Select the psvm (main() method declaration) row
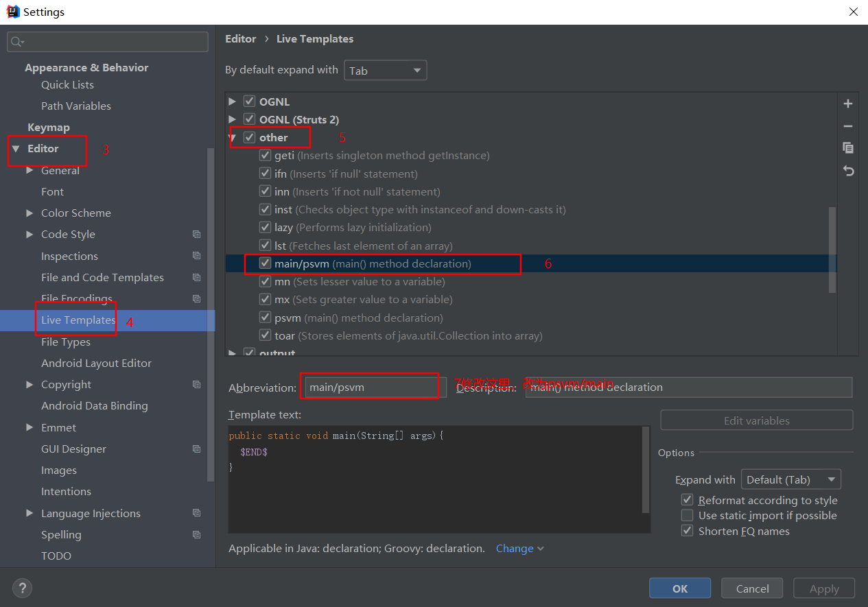The width and height of the screenshot is (868, 607). [531, 318]
